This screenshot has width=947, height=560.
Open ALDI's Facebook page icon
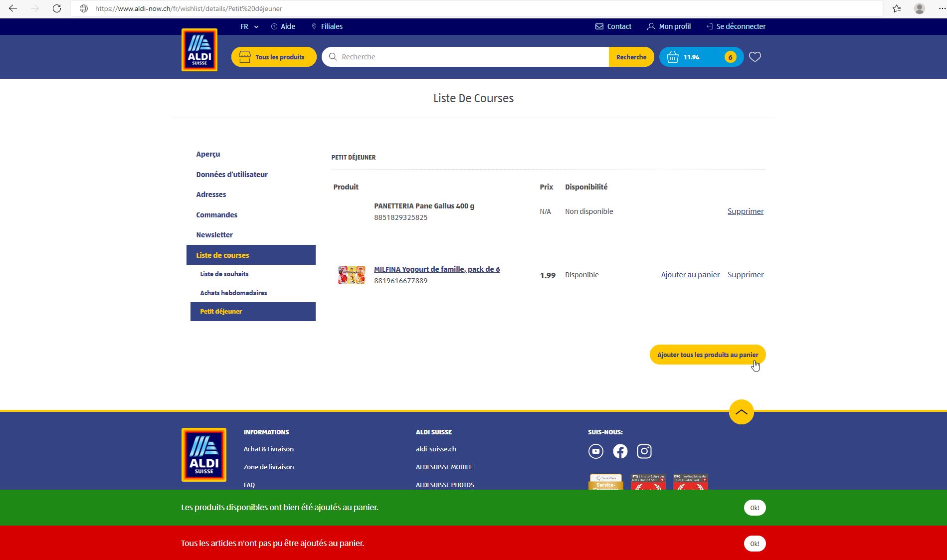(x=620, y=451)
